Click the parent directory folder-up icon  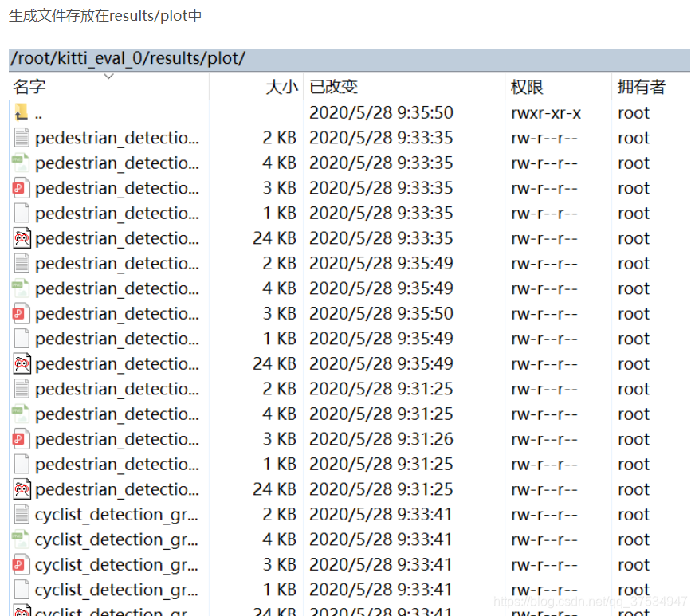coord(21,112)
